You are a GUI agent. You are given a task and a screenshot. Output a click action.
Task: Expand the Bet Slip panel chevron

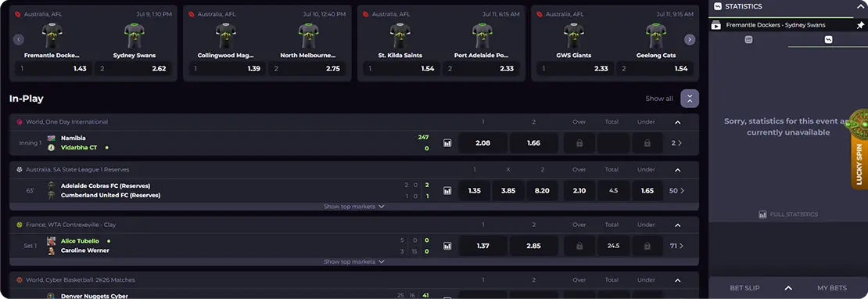[788, 288]
